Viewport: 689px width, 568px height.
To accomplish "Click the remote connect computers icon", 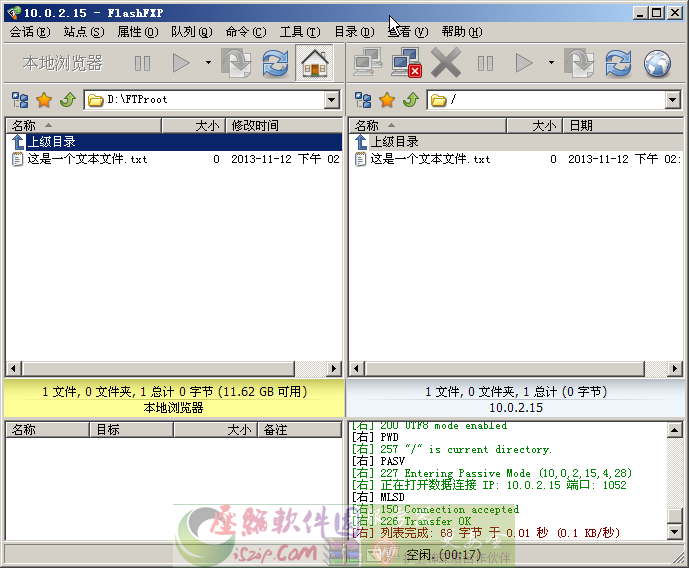I will (367, 63).
